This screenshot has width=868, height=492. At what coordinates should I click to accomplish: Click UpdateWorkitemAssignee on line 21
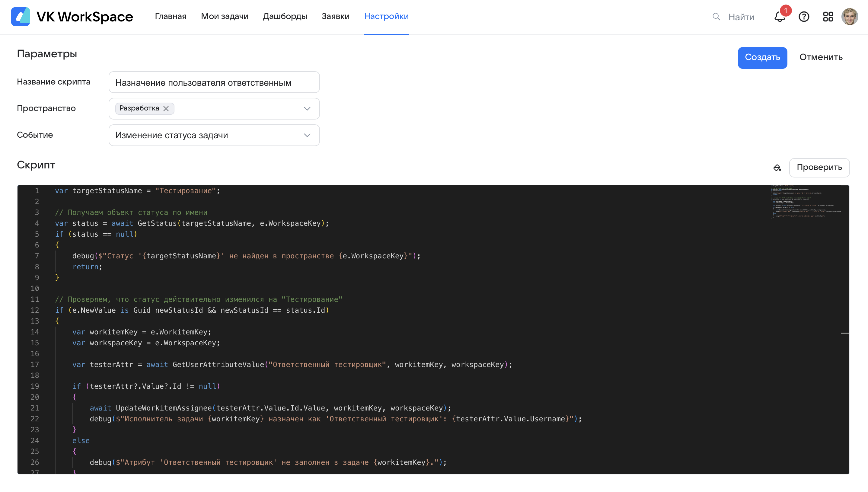click(164, 408)
